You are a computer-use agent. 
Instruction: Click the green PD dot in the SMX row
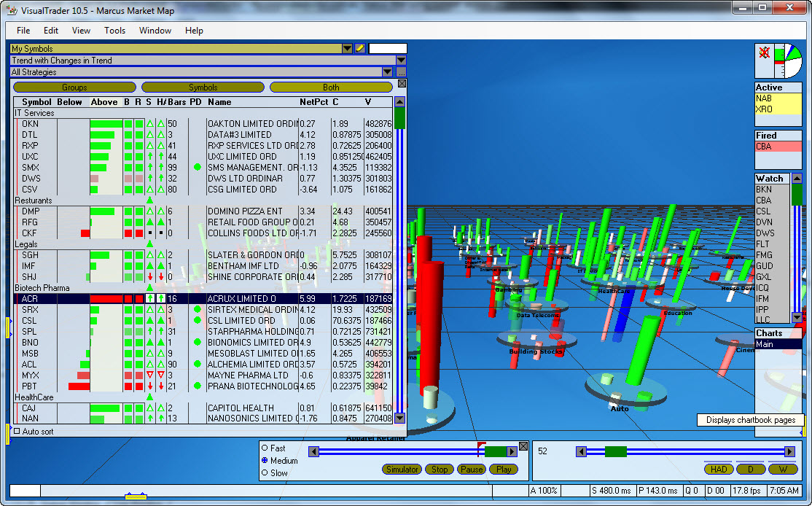click(x=197, y=167)
